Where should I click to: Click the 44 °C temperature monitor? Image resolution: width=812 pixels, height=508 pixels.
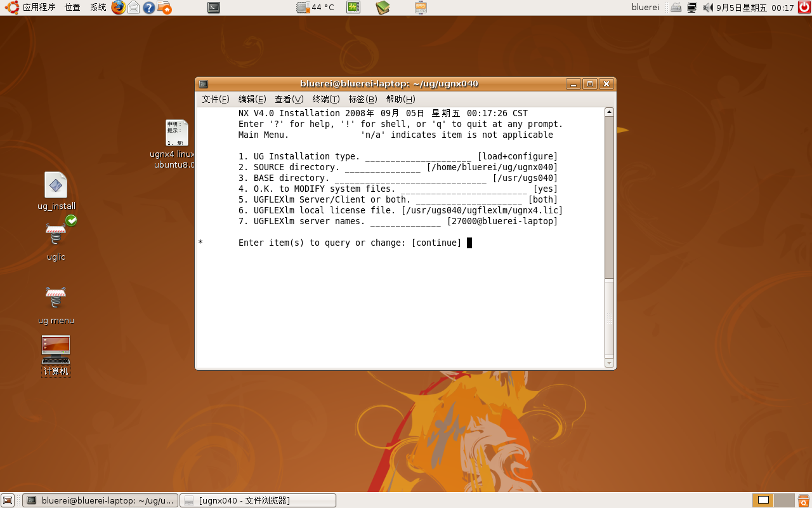(x=315, y=8)
